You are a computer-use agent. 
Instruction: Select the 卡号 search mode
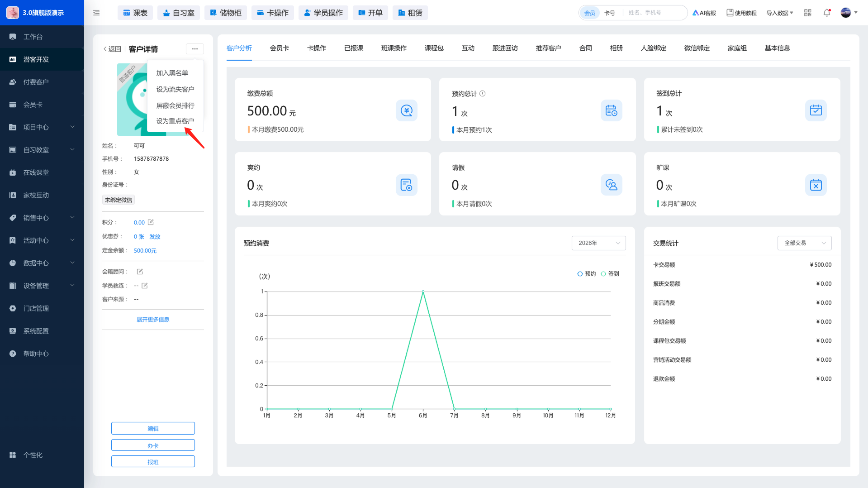click(610, 13)
